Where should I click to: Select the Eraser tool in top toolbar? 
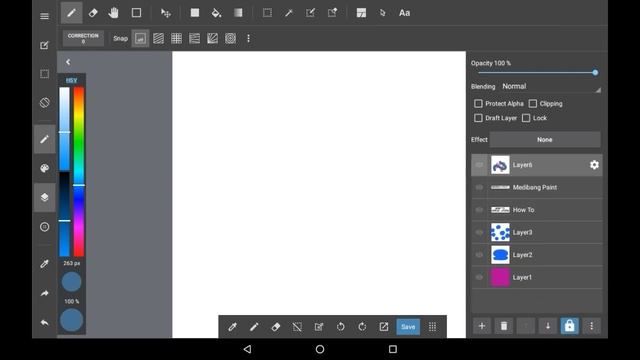93,13
